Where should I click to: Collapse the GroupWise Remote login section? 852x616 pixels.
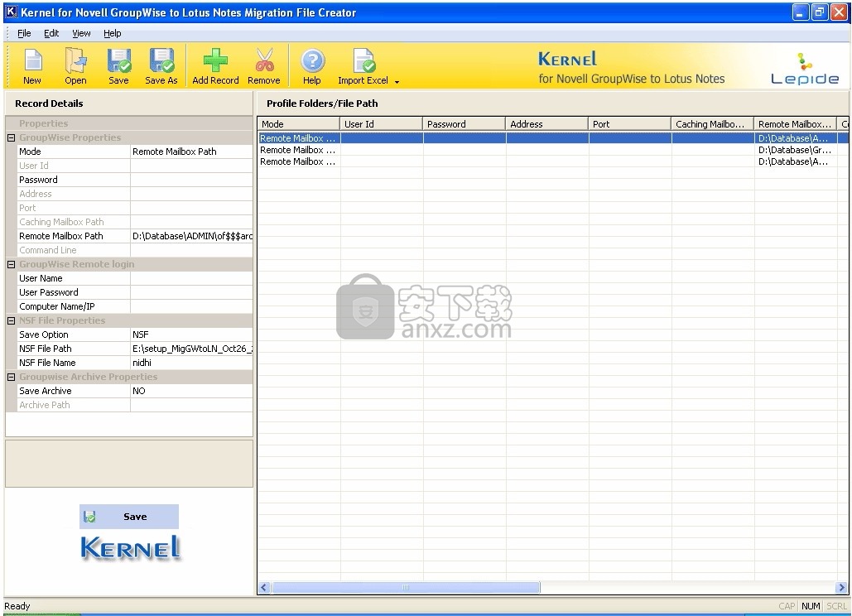(x=11, y=265)
